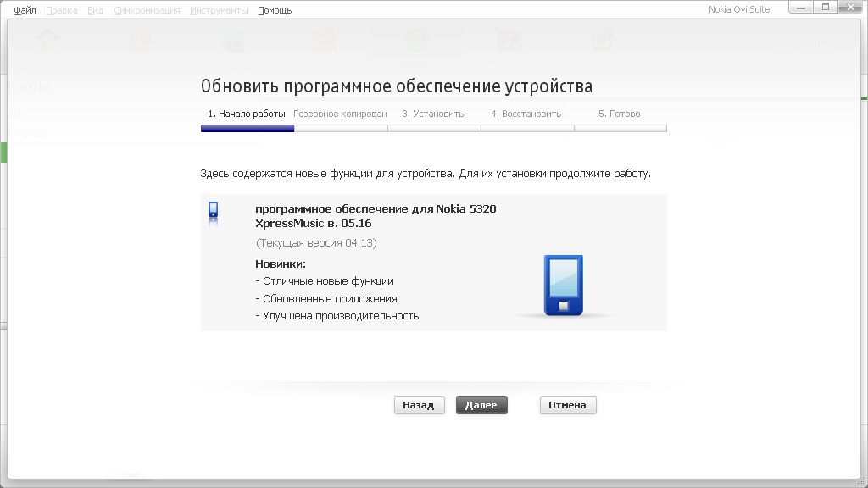The image size is (868, 488).
Task: Select step 5. Готово
Action: [620, 114]
